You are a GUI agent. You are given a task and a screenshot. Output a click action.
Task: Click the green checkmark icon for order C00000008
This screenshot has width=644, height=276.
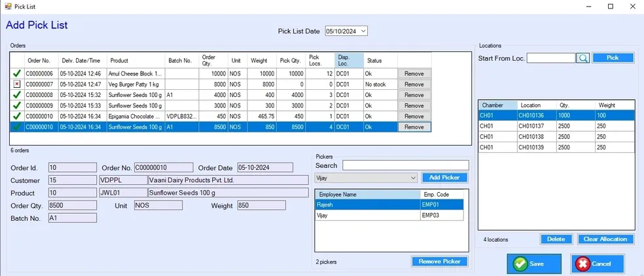17,95
